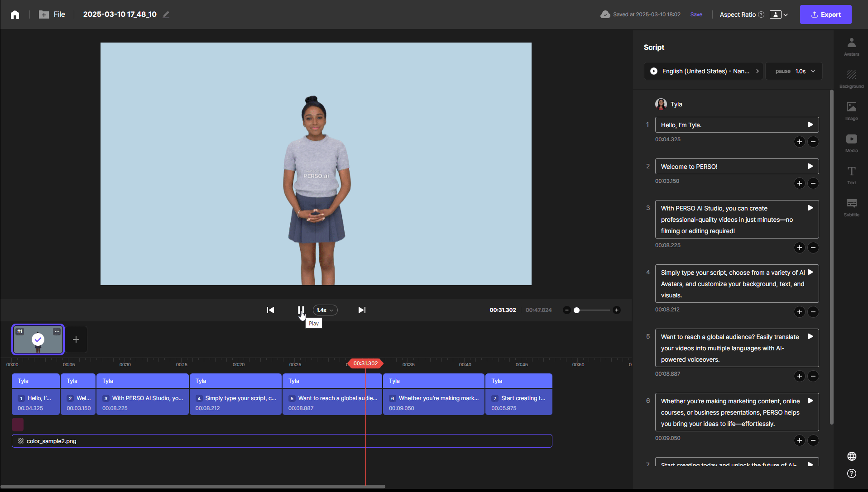Image resolution: width=868 pixels, height=492 pixels.
Task: Select the color_sample2.png background track
Action: click(282, 441)
